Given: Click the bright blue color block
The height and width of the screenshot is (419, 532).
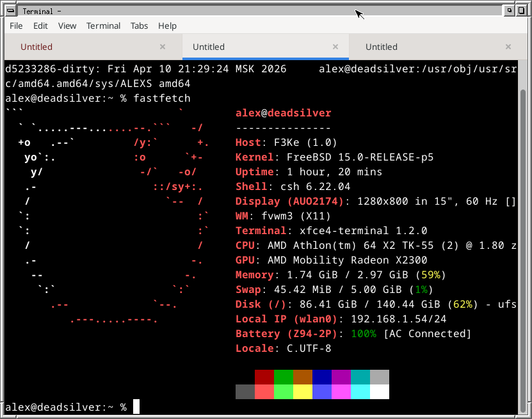Looking at the screenshot, I should pyautogui.click(x=322, y=391).
